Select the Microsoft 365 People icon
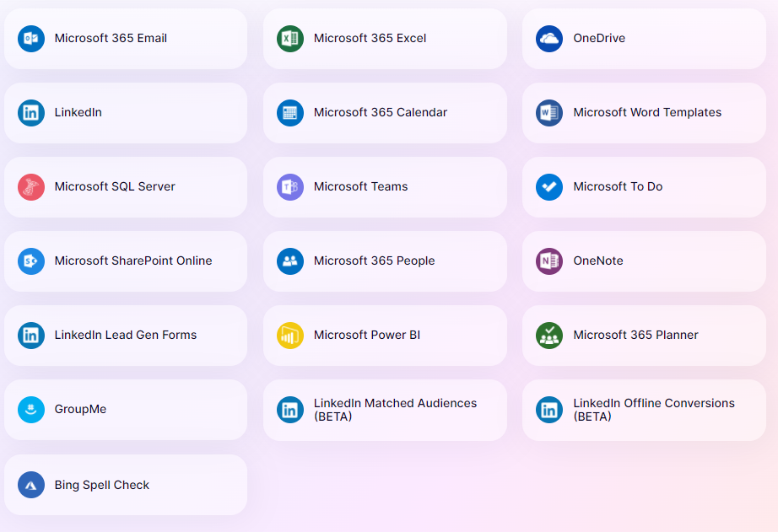 coord(289,261)
